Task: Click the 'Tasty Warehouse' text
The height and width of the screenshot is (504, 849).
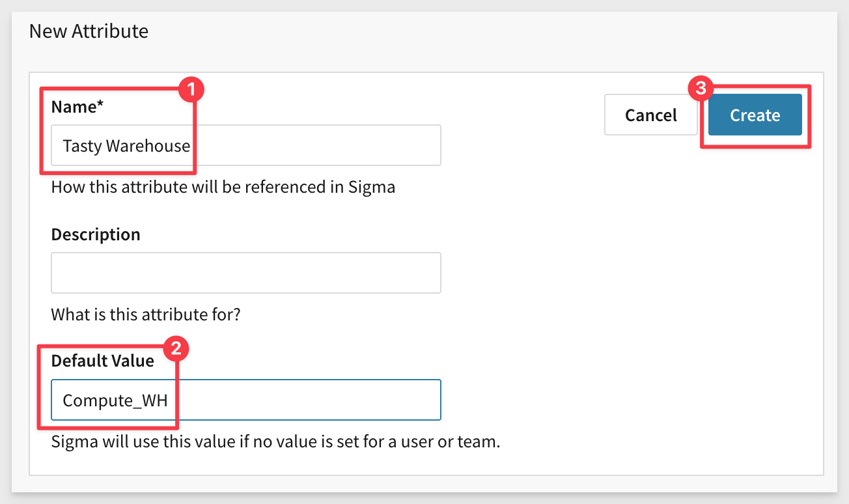Action: tap(126, 145)
